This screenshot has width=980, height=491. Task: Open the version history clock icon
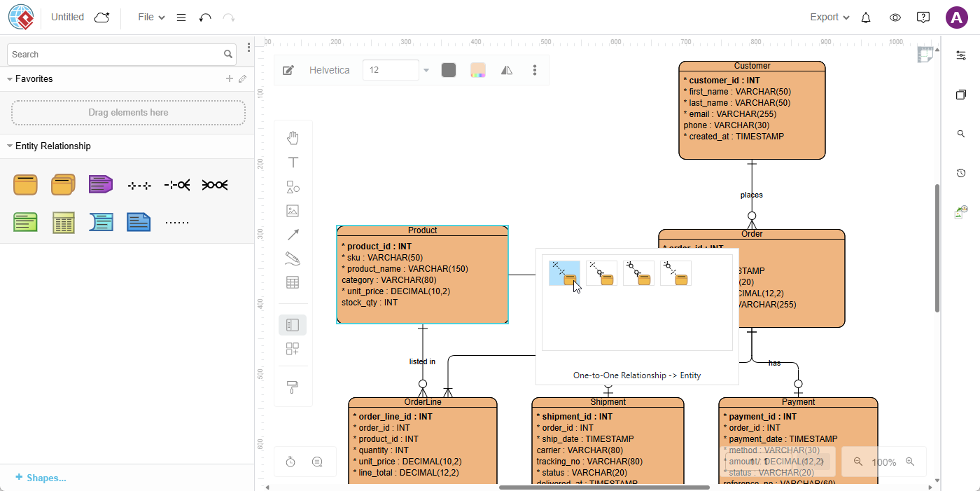[961, 173]
